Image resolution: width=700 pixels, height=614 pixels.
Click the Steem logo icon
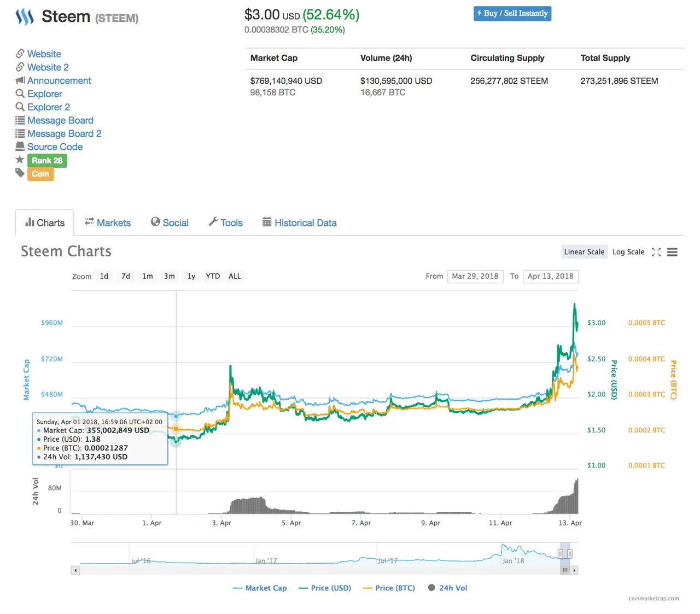click(25, 17)
